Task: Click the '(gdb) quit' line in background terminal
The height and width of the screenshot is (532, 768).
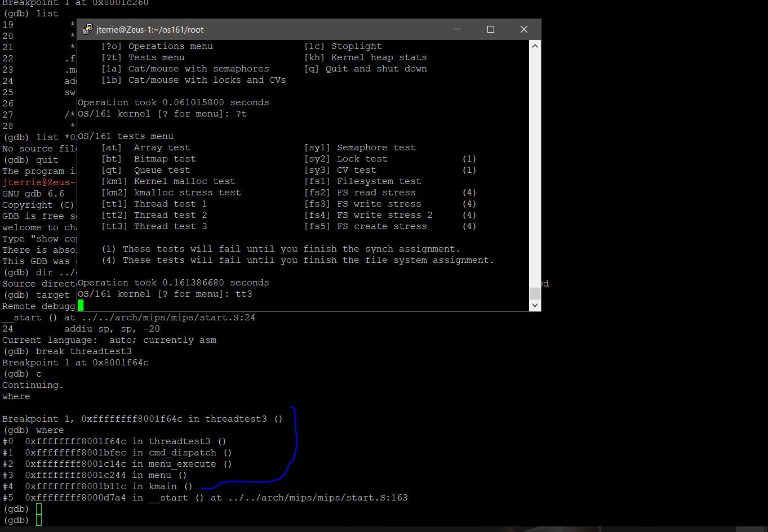Action: coord(30,160)
